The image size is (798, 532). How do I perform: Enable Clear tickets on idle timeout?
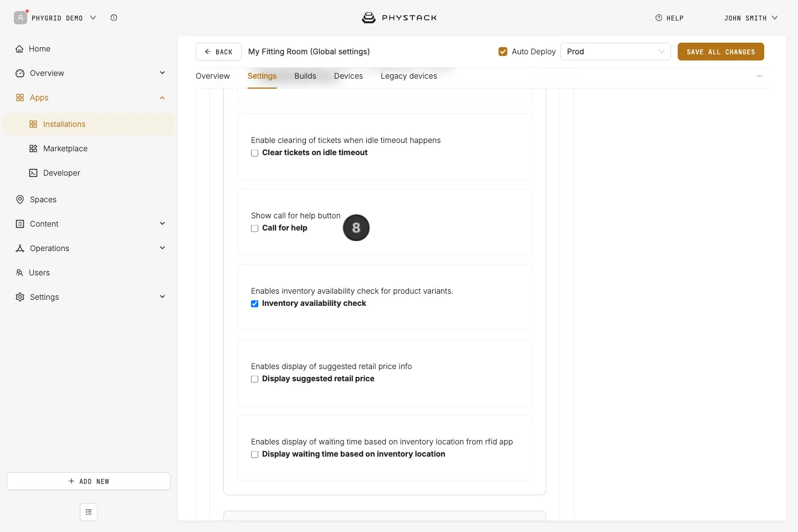pyautogui.click(x=255, y=153)
